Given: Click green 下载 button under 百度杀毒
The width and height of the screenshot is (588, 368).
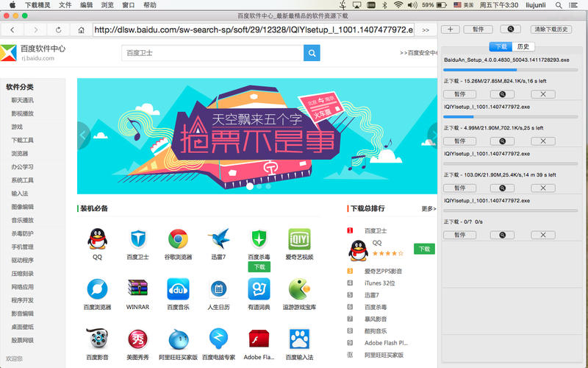Looking at the screenshot, I should [x=259, y=267].
